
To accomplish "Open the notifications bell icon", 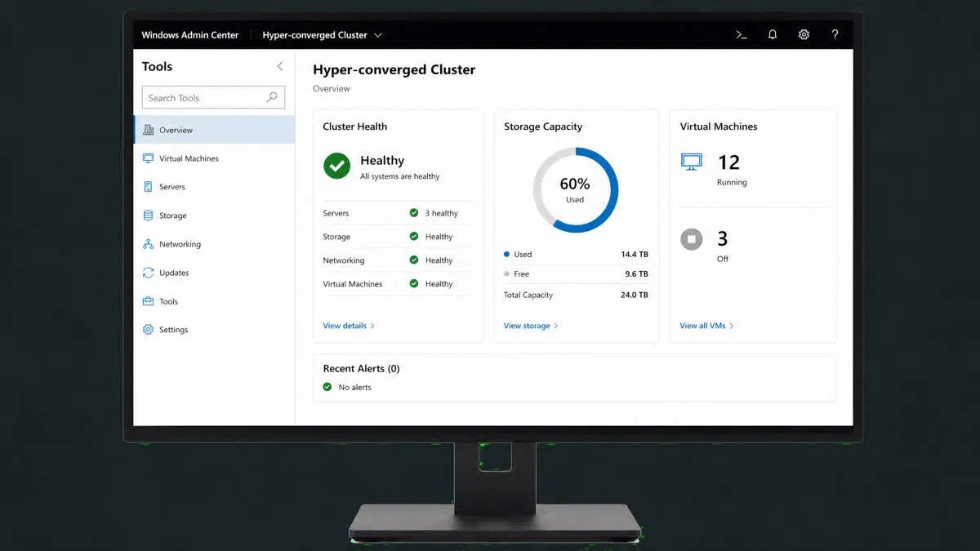I will (x=773, y=35).
